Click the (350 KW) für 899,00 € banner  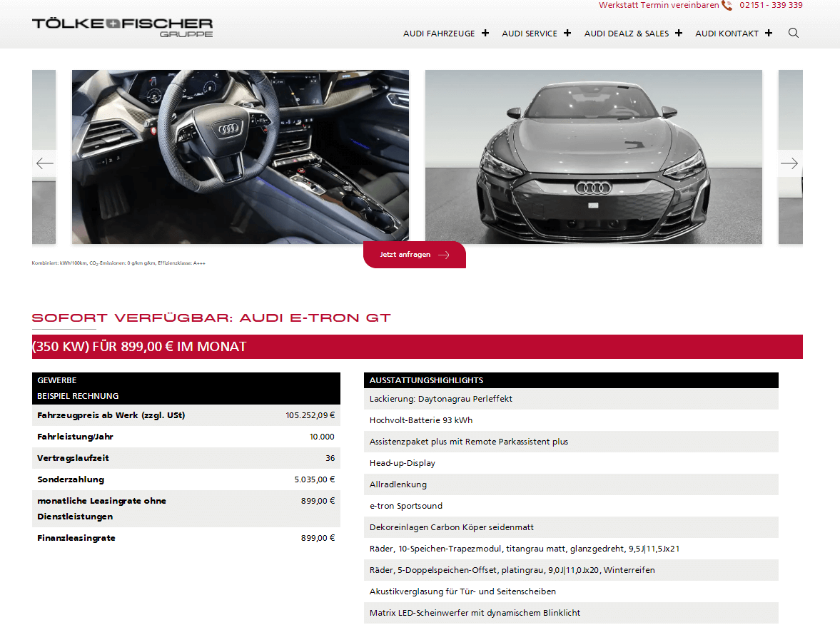(418, 347)
